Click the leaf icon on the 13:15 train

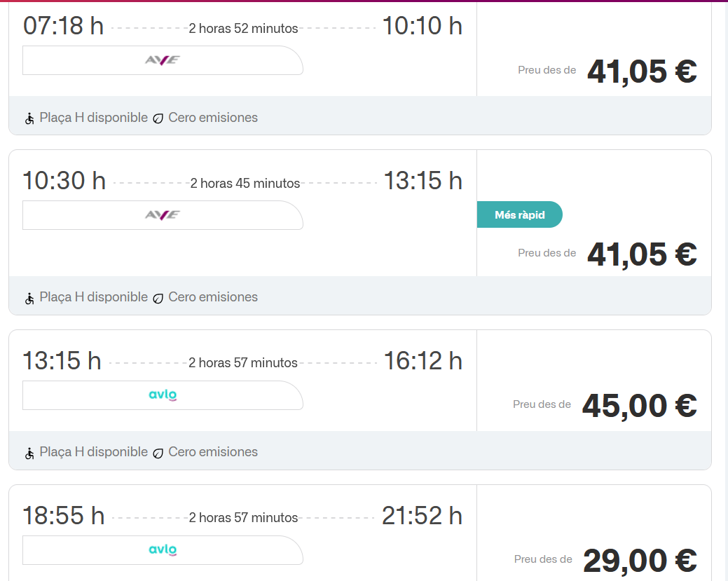click(x=158, y=453)
